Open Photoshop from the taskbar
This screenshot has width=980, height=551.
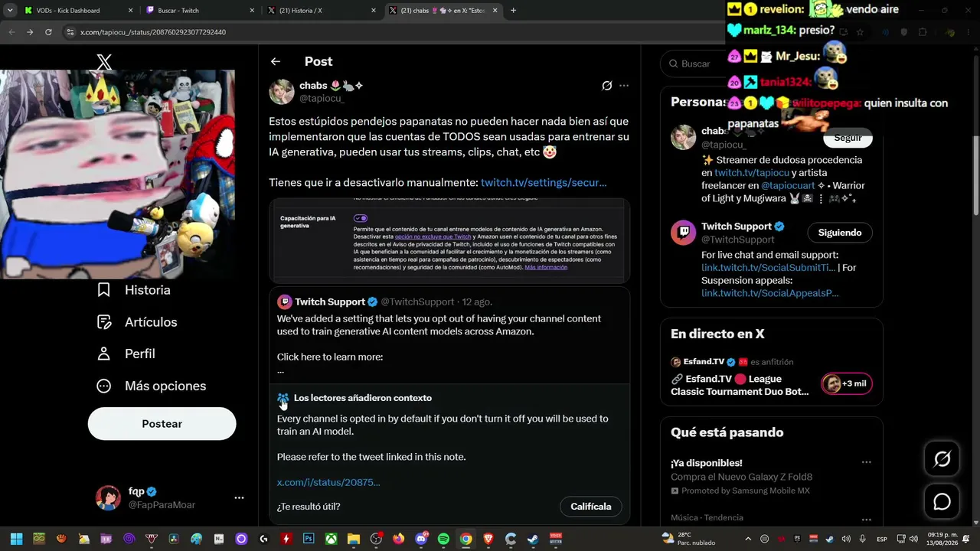[x=309, y=539]
